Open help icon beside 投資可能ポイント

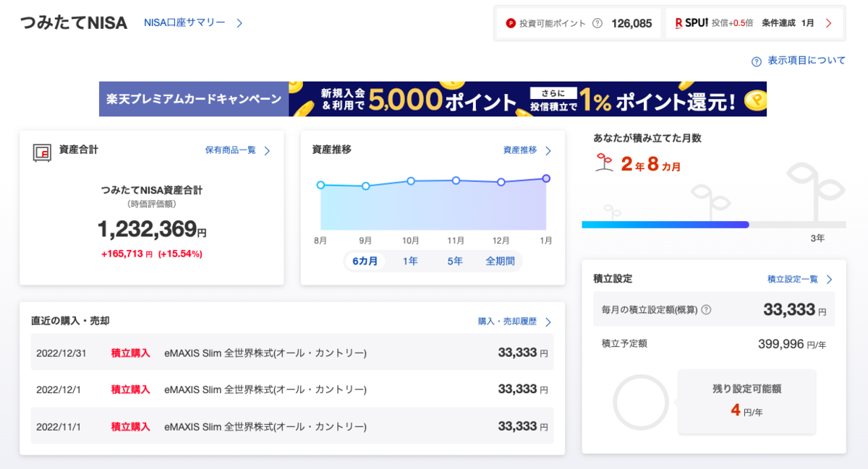point(597,23)
